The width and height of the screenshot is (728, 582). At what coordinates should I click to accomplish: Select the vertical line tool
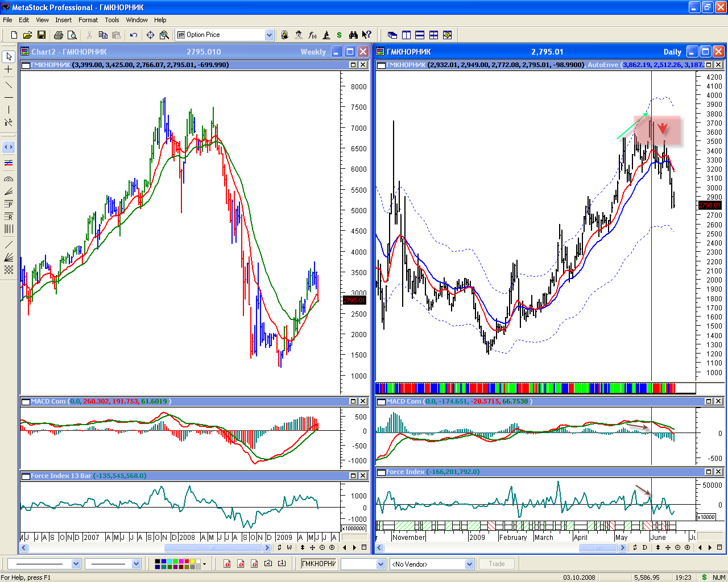click(x=9, y=110)
